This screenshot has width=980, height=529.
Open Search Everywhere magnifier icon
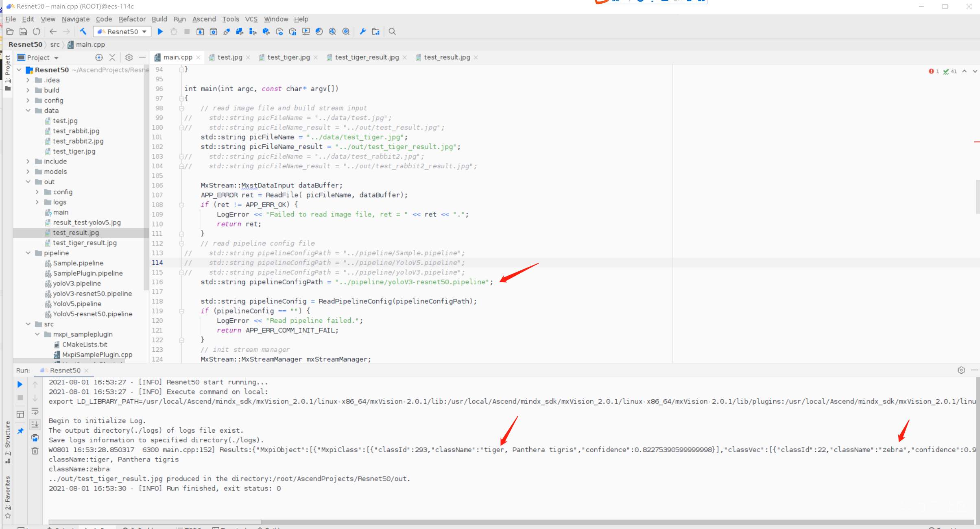[x=392, y=32]
